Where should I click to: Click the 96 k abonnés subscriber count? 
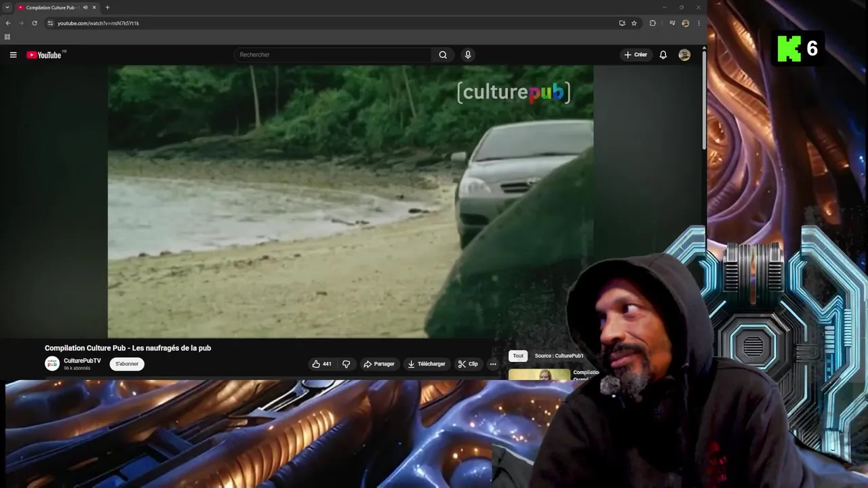(77, 368)
